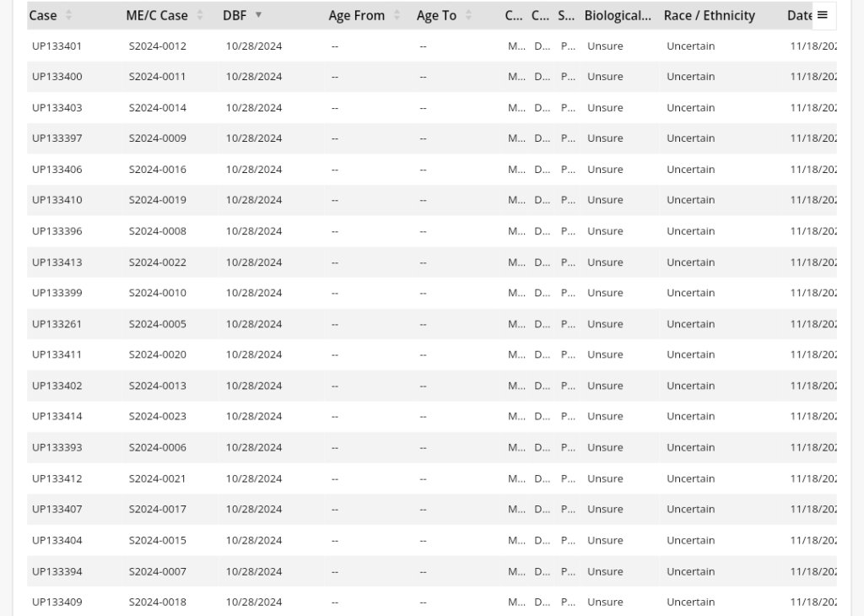Screen dimensions: 864x616
Task: Click ME/C case S2024-0022 cell
Action: pyautogui.click(x=158, y=262)
